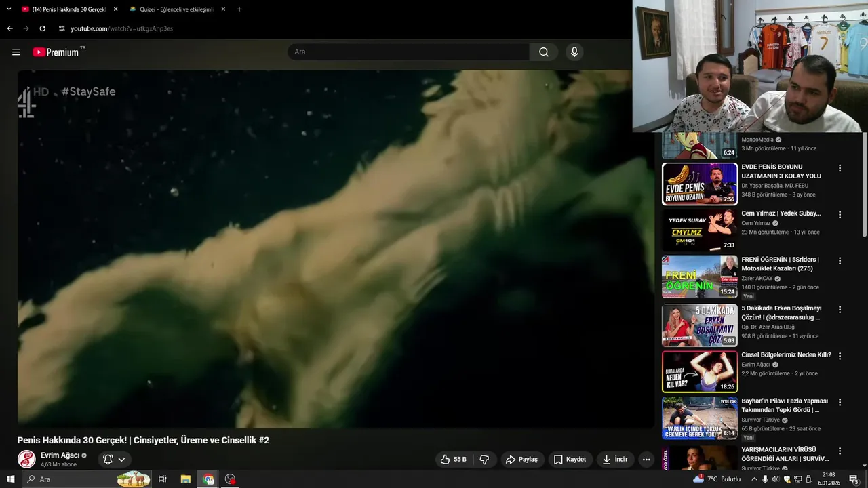Open FRENİ ÖĞRENİN video thumbnail
868x488 pixels.
click(x=700, y=277)
